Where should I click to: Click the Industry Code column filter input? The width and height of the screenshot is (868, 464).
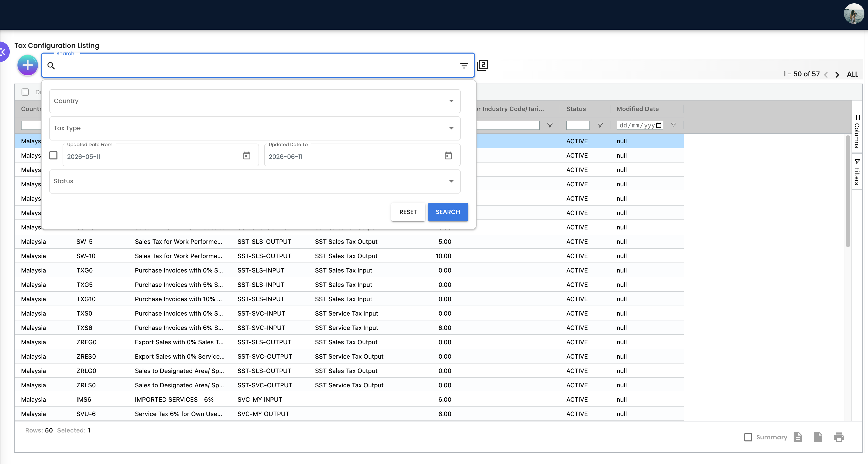click(507, 125)
